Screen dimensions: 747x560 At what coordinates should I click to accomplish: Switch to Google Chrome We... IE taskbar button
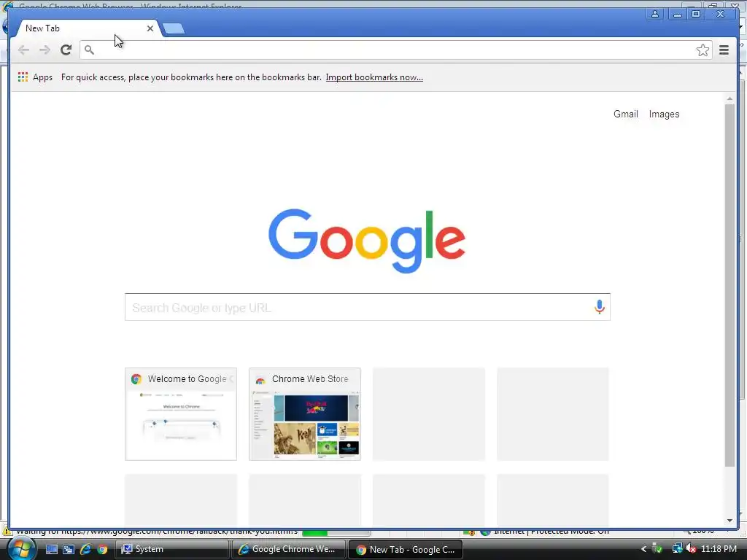(x=289, y=549)
